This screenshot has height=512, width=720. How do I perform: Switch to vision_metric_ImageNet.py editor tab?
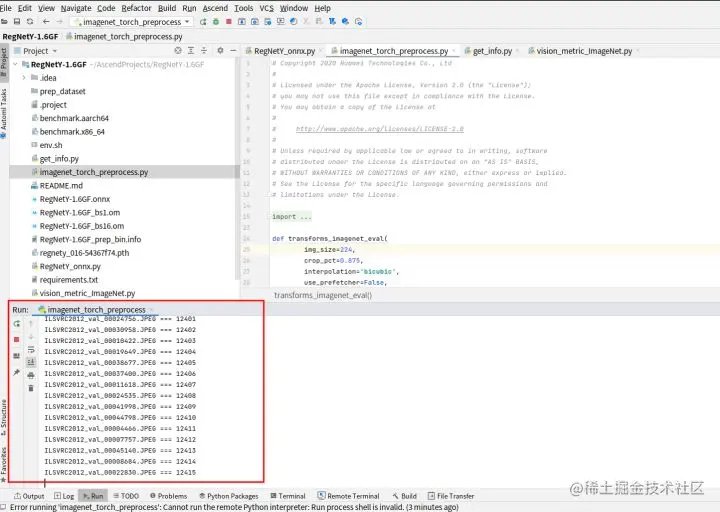click(x=584, y=51)
